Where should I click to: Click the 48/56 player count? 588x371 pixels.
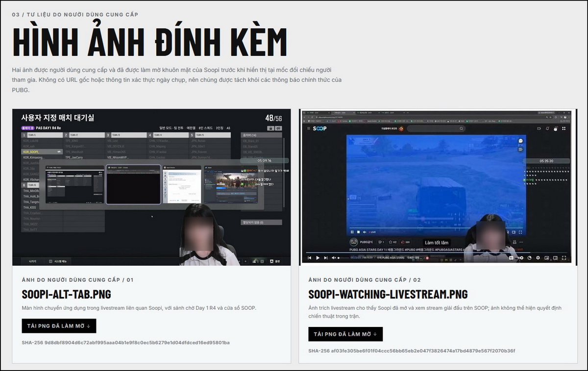[x=273, y=118]
